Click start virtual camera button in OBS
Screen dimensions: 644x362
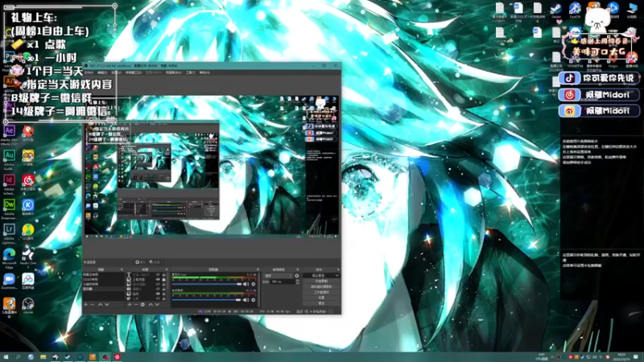321,286
